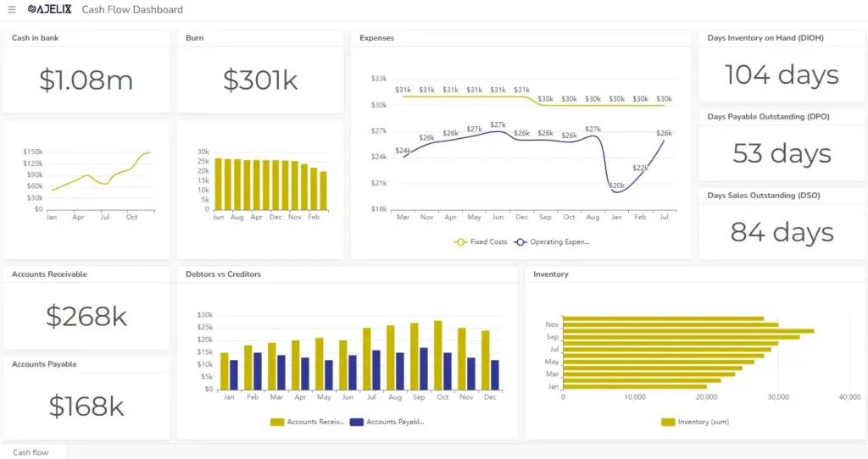Click the $24k Mar point on Expenses chart
This screenshot has width=868, height=459.
tap(403, 158)
